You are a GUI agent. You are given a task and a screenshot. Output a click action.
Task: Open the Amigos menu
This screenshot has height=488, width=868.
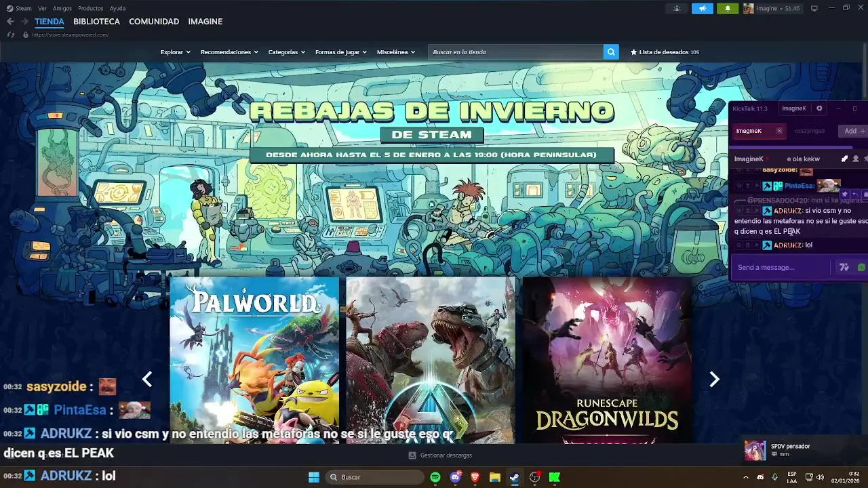click(62, 8)
